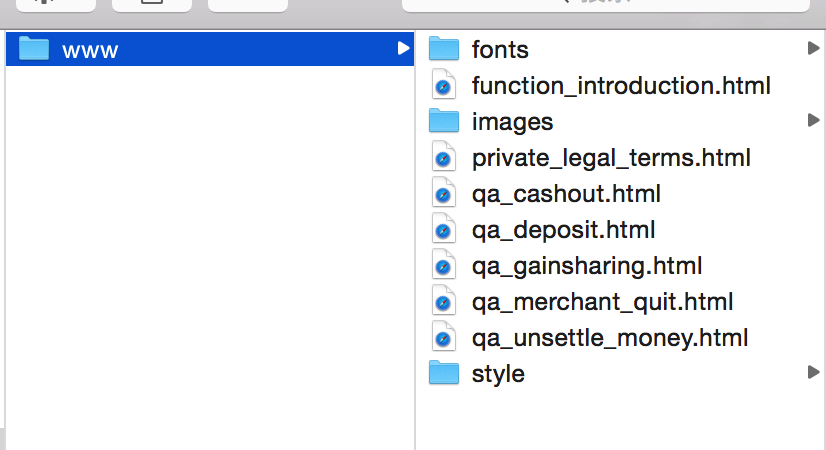Select the fonts folder name

pyautogui.click(x=500, y=50)
